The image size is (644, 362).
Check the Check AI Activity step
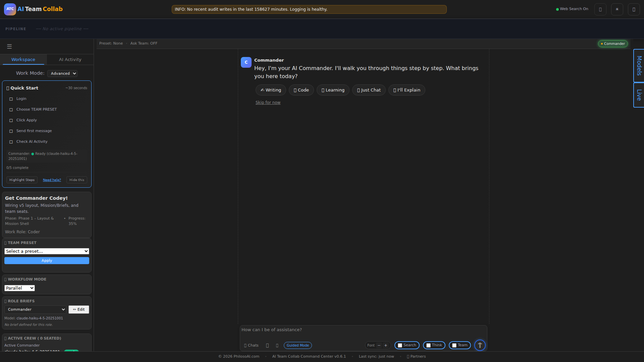click(x=11, y=142)
